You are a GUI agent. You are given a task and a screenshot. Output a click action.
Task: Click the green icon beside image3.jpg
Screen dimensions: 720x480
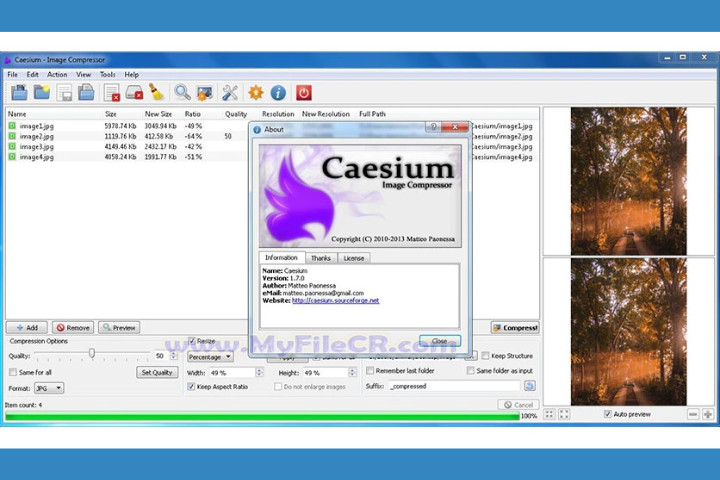point(12,146)
